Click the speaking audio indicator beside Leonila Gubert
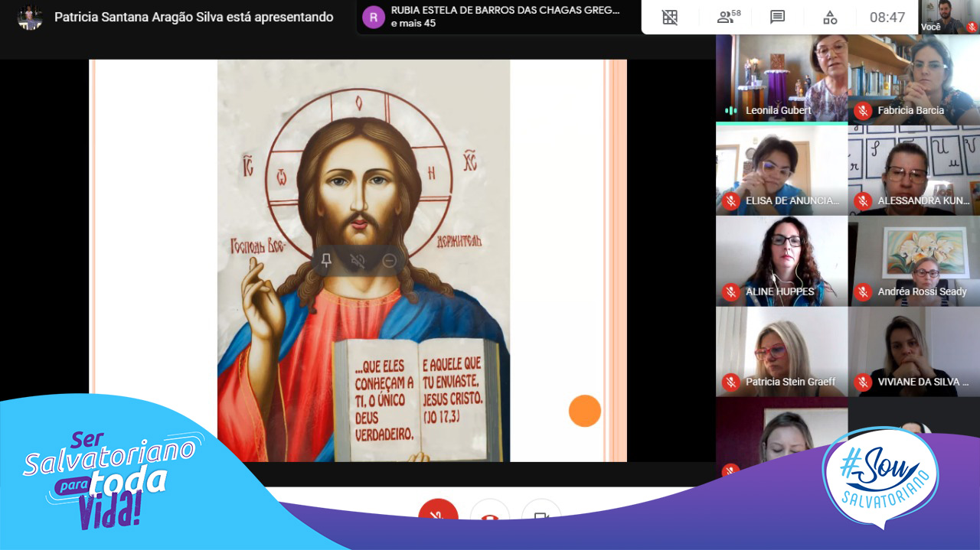Viewport: 980px width, 550px height. [730, 111]
